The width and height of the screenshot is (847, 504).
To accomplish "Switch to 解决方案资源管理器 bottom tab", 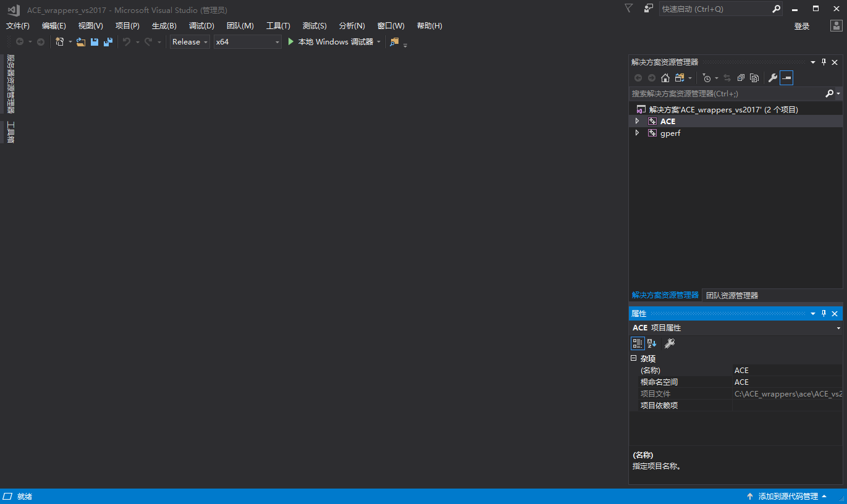I will click(x=665, y=295).
